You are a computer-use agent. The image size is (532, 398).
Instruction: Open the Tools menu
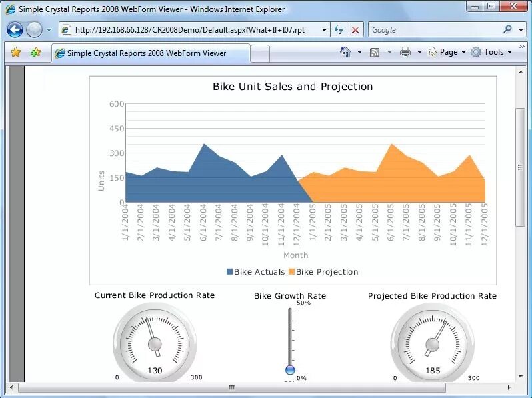[x=491, y=52]
